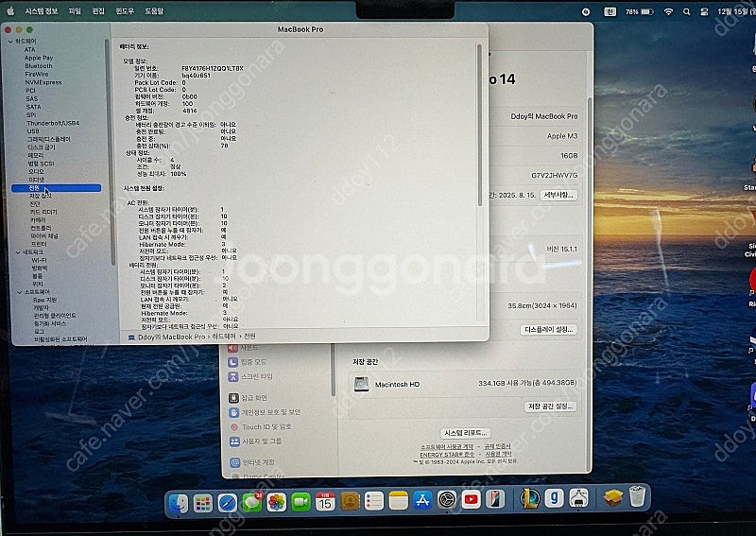Open 시스템 정보 menu in menu bar
Screen dimensions: 756x536
tap(41, 10)
